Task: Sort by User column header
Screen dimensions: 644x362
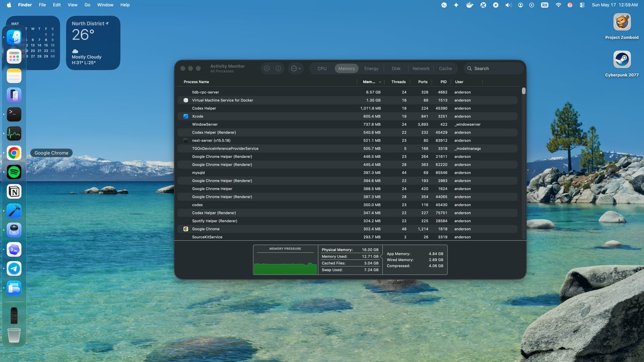Action: pos(459,82)
